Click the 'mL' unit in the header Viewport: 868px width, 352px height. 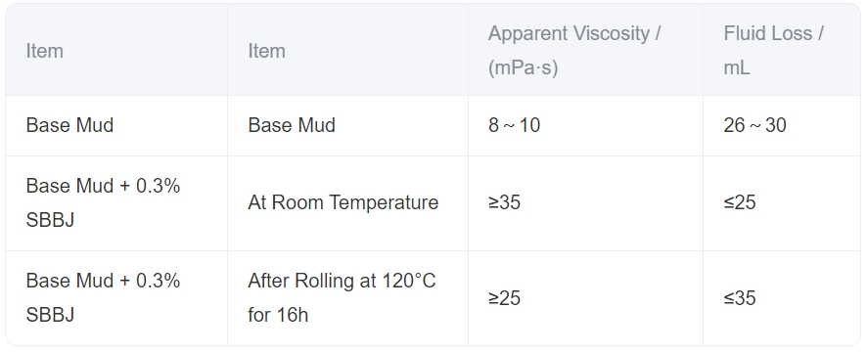[x=737, y=68]
